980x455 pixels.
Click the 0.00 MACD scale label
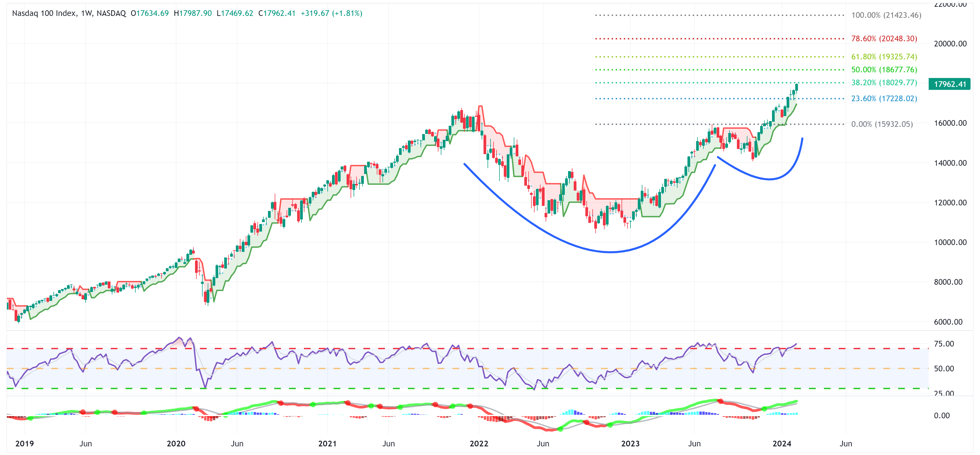click(942, 416)
